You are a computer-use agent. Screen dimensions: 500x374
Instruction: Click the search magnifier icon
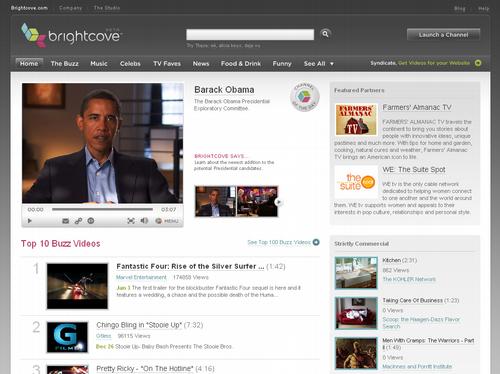[325, 34]
